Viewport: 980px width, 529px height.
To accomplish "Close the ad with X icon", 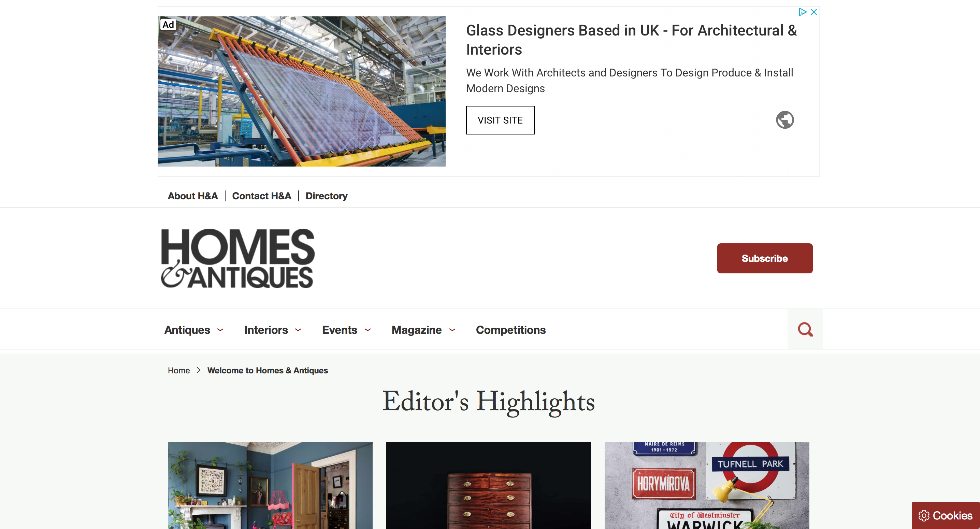I will 814,12.
